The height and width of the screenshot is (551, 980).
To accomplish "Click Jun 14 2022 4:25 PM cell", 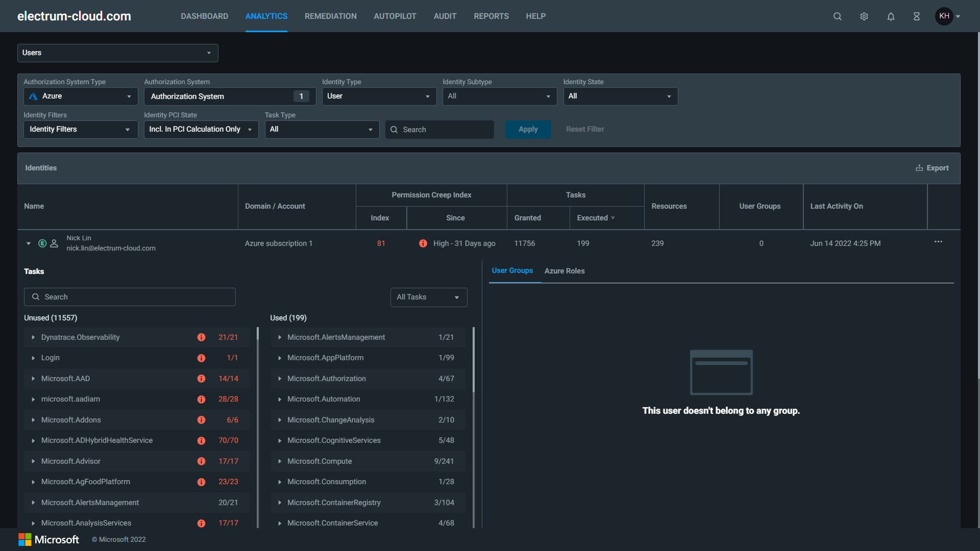I will click(845, 243).
